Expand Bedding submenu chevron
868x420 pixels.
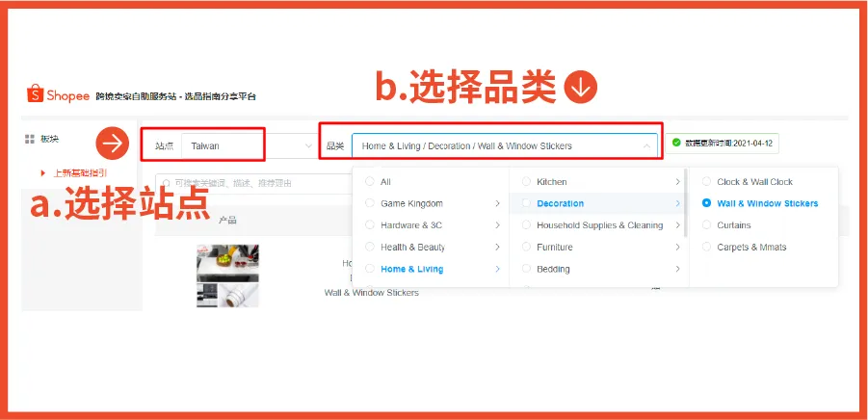pyautogui.click(x=677, y=269)
